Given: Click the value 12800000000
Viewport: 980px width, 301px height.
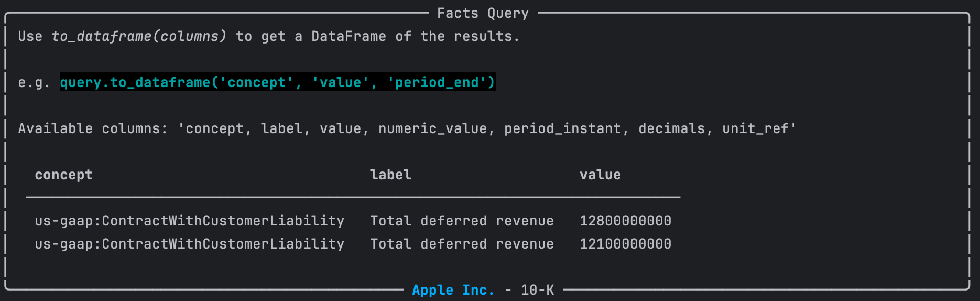Looking at the screenshot, I should 625,221.
